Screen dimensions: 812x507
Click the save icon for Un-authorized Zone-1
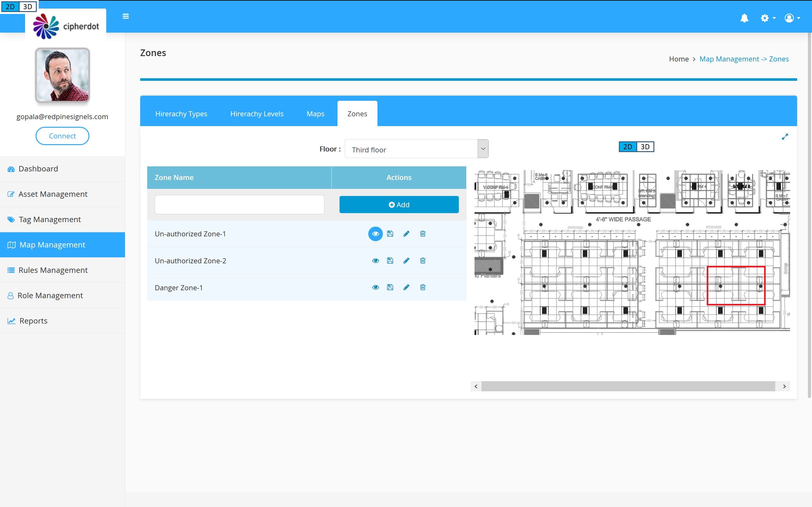click(x=390, y=234)
